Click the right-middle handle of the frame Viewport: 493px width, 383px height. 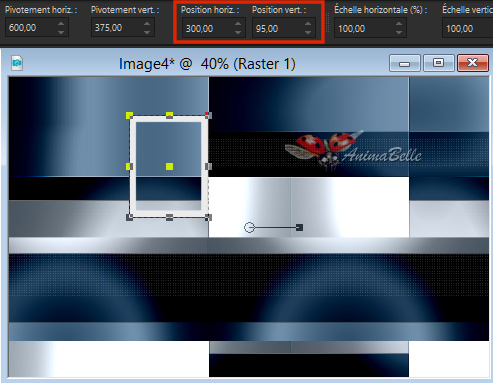coord(208,166)
